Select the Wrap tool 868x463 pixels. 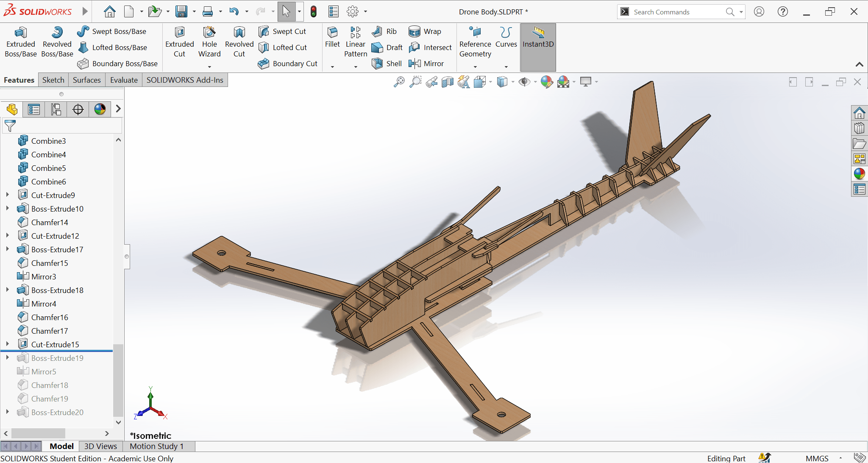pyautogui.click(x=425, y=31)
